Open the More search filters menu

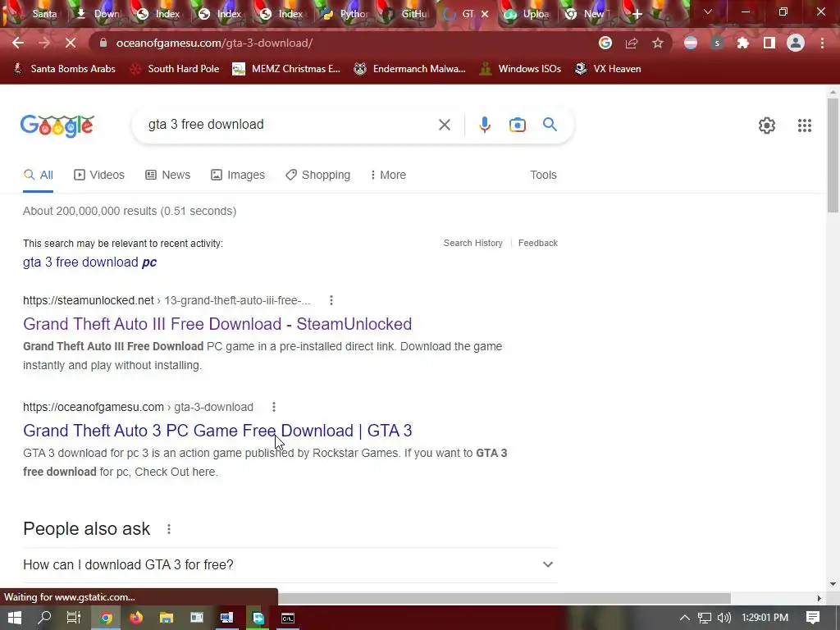pyautogui.click(x=388, y=176)
